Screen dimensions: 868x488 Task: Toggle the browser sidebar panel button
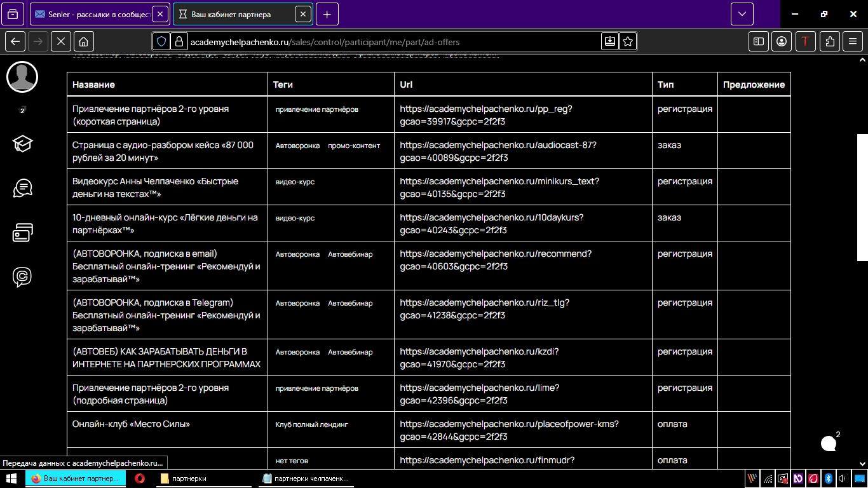tap(758, 41)
